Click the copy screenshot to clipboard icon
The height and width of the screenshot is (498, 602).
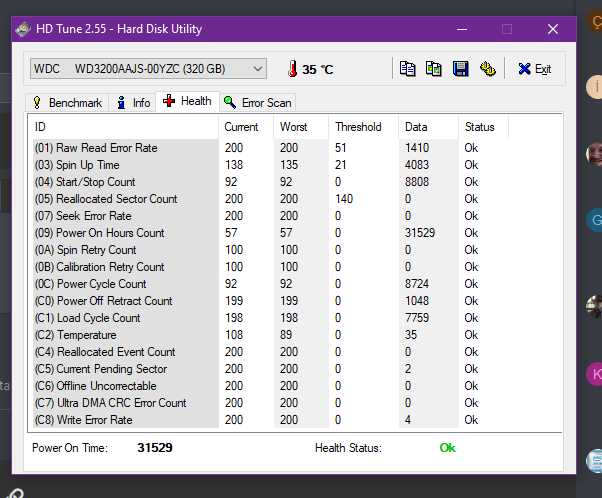[x=434, y=69]
